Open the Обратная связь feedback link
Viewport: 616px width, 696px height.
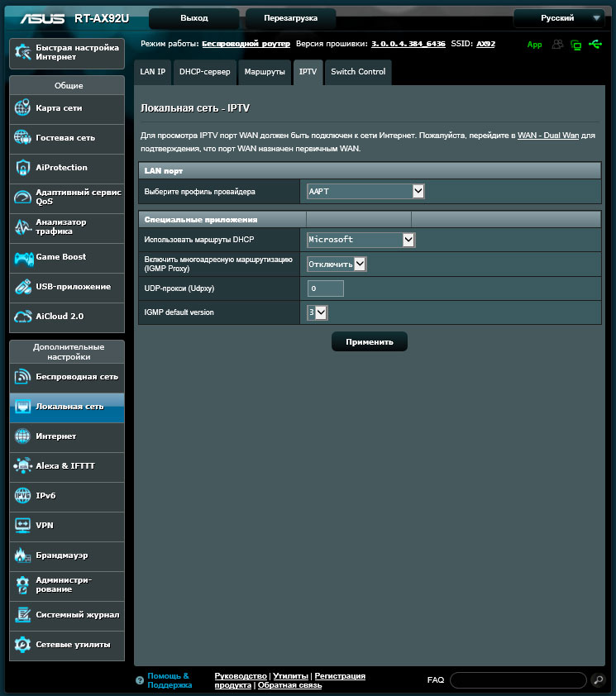pos(289,685)
